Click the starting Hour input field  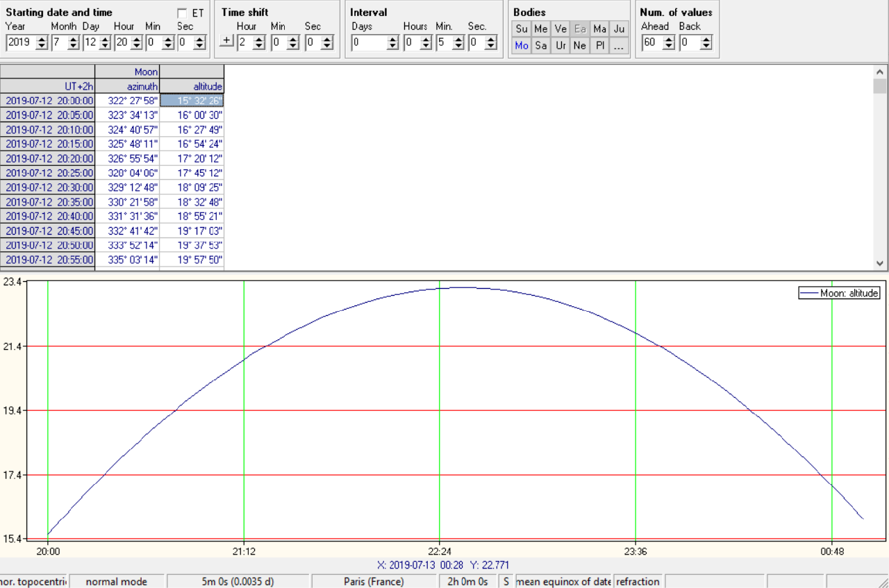tap(122, 42)
